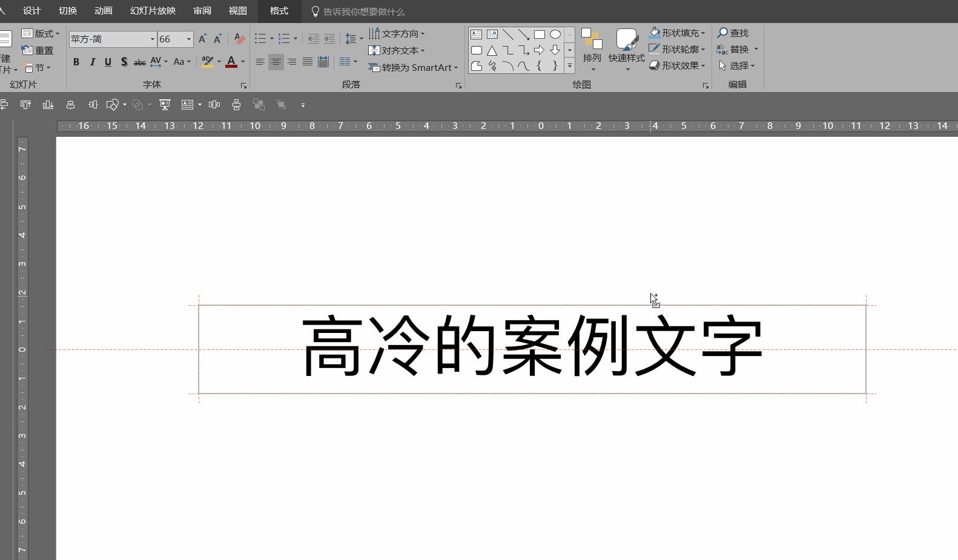Increase font size with the larger A icon
958x560 pixels.
tap(202, 39)
